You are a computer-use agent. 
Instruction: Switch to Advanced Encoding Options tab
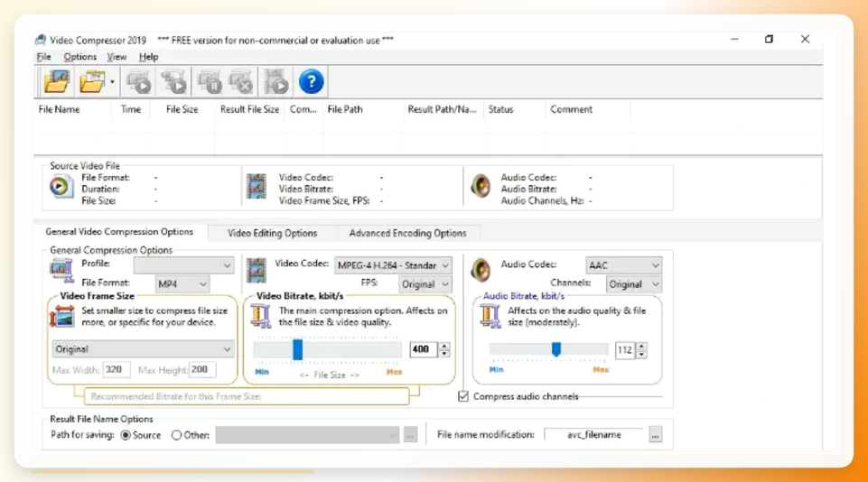[x=407, y=233]
